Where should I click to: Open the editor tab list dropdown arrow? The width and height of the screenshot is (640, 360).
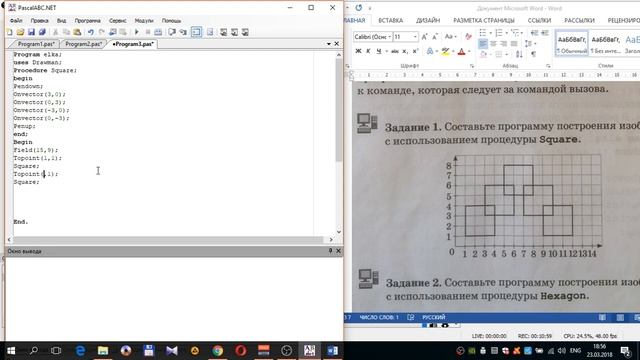point(329,44)
